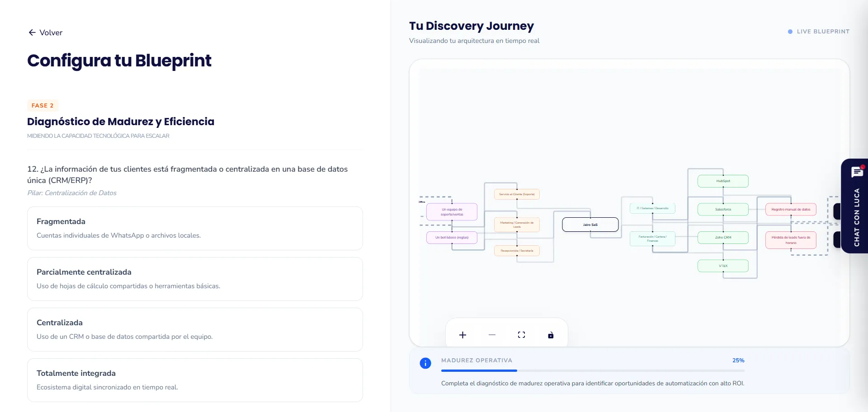
Task: Select the HubSpot node in diagram
Action: coord(723,181)
